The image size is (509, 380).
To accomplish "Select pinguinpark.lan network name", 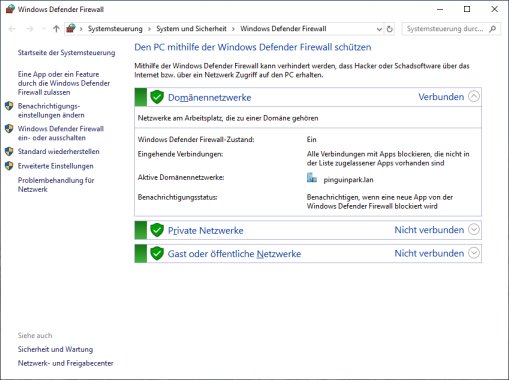I will point(348,180).
